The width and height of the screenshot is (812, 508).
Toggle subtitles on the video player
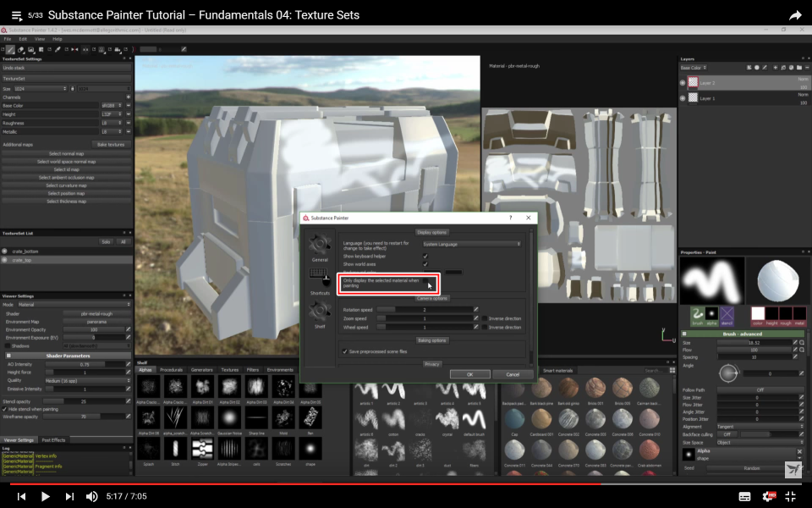(744, 497)
